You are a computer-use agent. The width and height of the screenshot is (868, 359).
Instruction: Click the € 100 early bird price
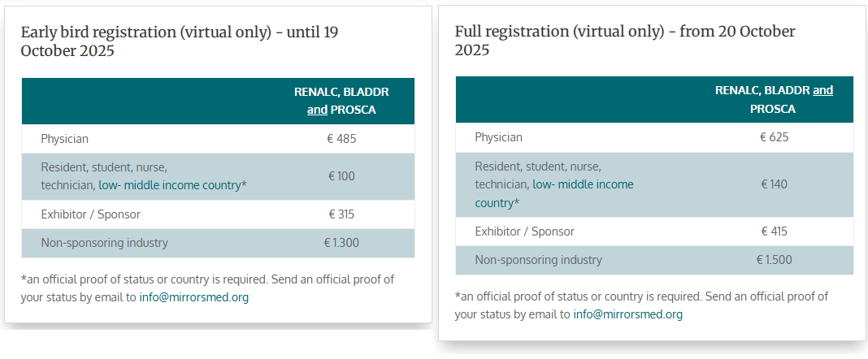[x=341, y=176]
